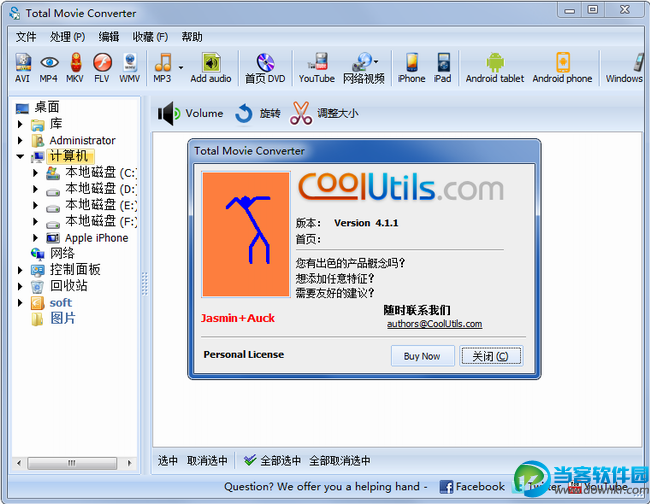
Task: Click the Personal License text
Action: click(243, 354)
